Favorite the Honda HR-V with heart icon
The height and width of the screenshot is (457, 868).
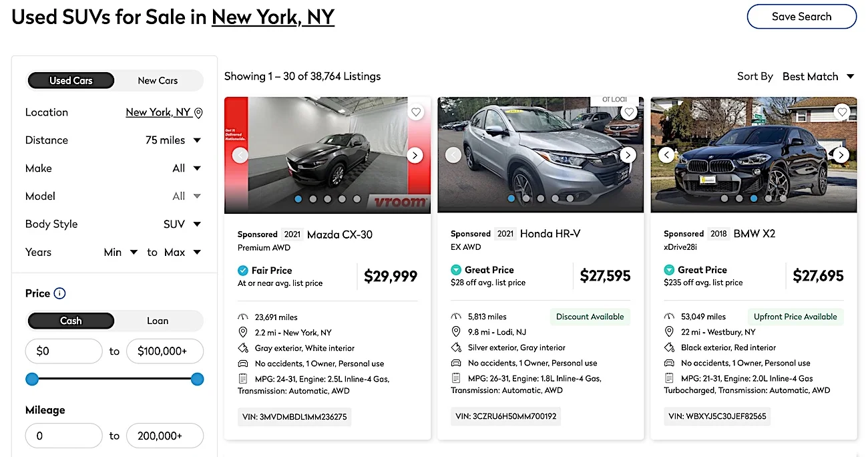pos(629,112)
